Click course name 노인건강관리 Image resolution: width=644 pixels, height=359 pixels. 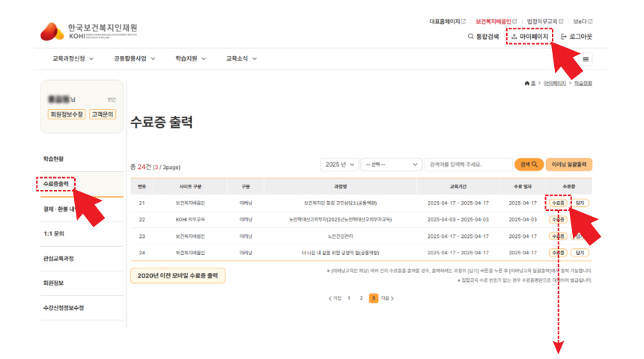341,236
